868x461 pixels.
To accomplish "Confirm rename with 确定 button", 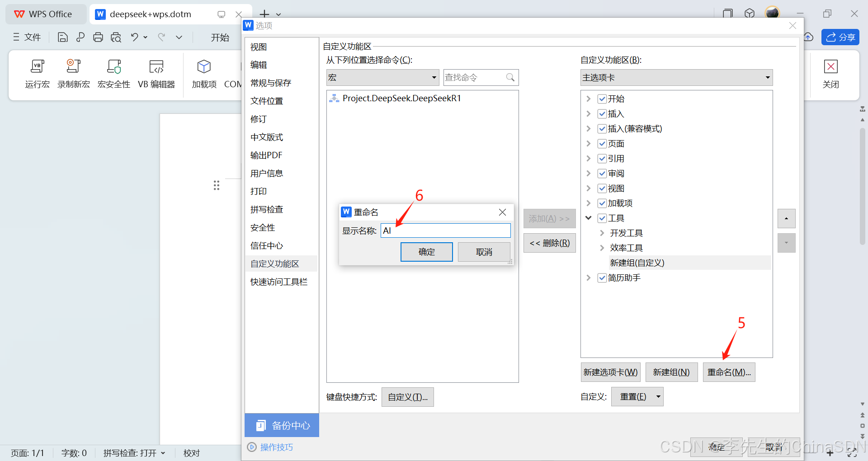I will click(x=426, y=252).
